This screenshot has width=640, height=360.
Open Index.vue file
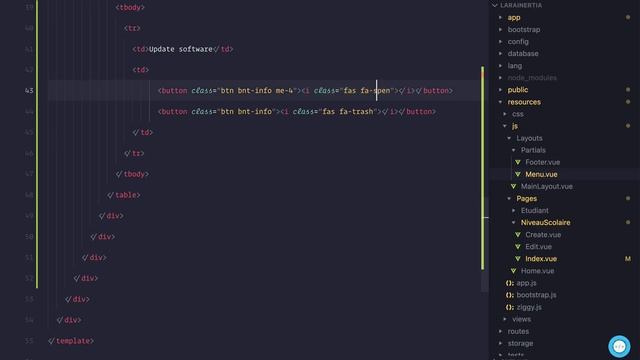(541, 259)
